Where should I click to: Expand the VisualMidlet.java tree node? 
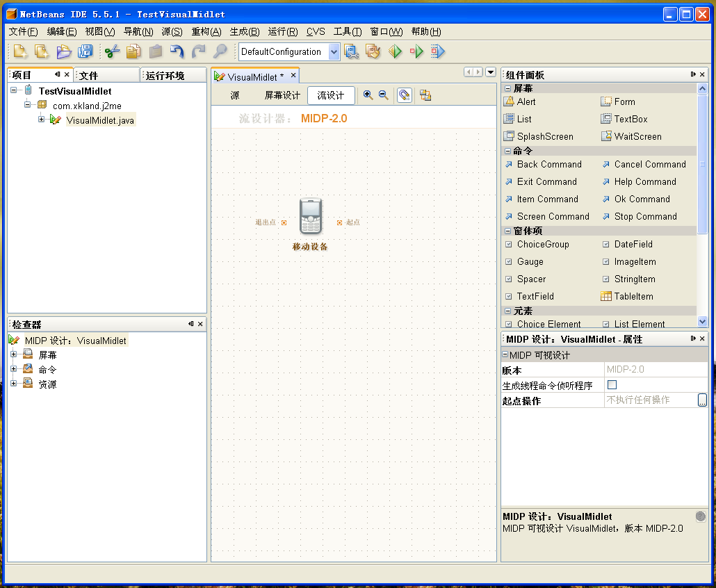coord(41,119)
